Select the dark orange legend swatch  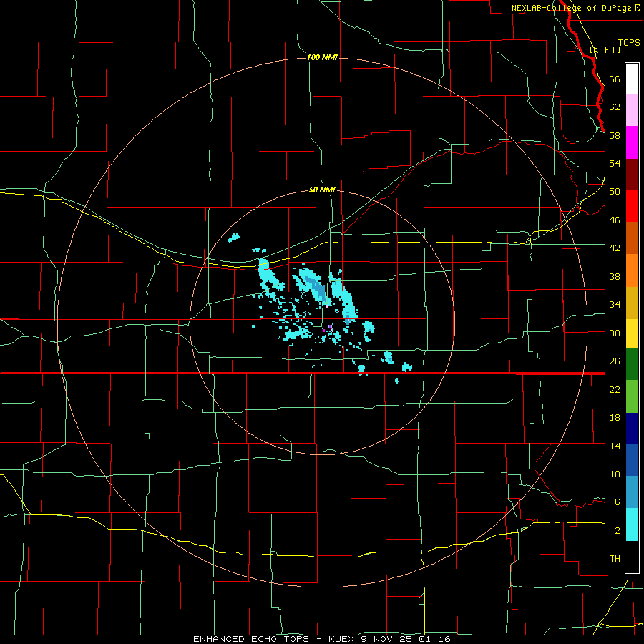[632, 238]
